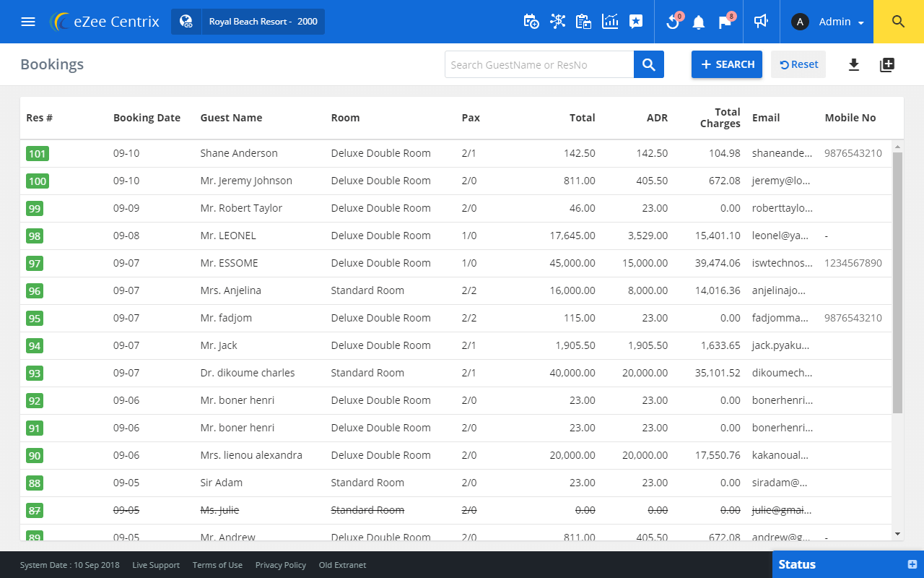Open the Old Extranet link
Image resolution: width=924 pixels, height=578 pixels.
pos(342,565)
